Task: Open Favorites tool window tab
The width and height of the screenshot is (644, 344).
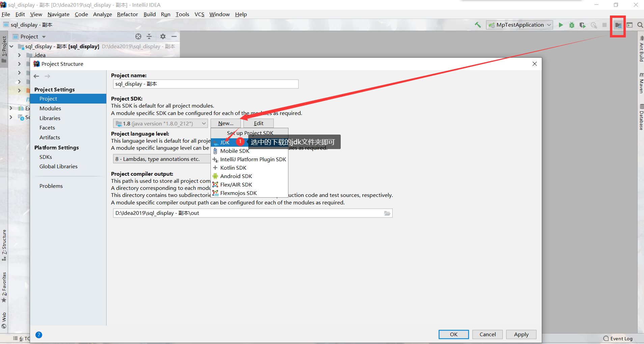Action: (x=4, y=287)
